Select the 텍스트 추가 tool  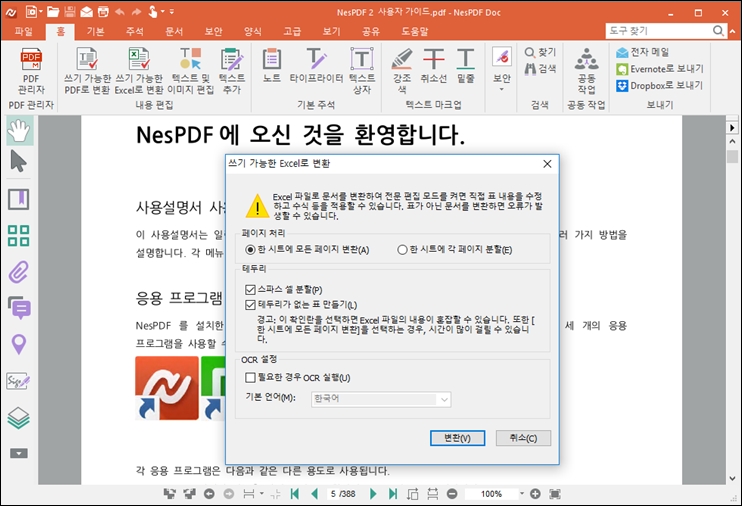coord(232,71)
